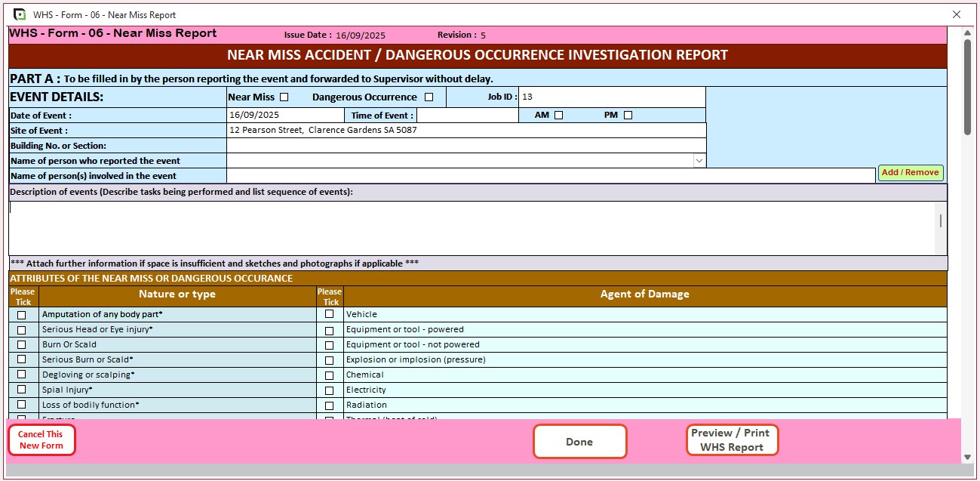
Task: Enable the Near Miss checkbox
Action: (x=284, y=97)
